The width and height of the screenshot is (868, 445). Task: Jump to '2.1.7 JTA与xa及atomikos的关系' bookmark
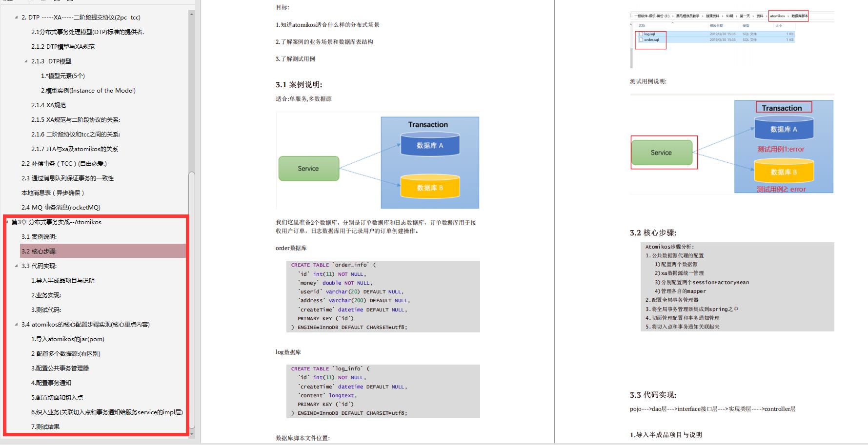75,149
